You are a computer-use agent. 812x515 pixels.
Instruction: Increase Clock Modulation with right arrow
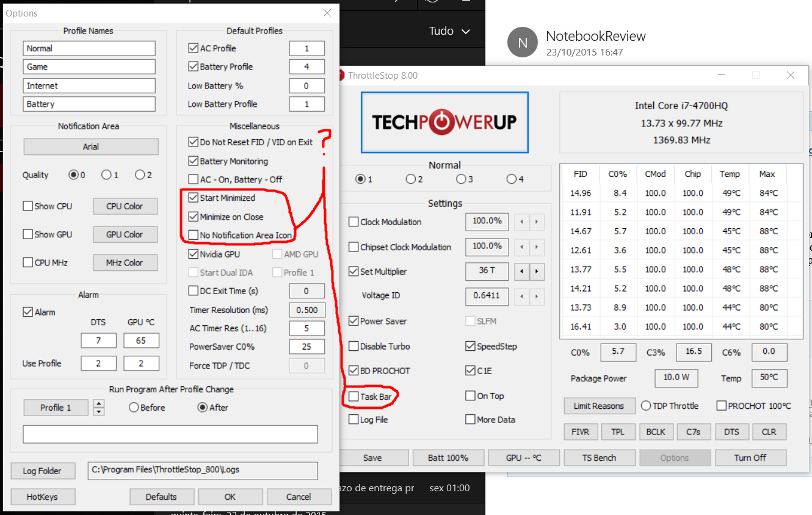coord(537,221)
